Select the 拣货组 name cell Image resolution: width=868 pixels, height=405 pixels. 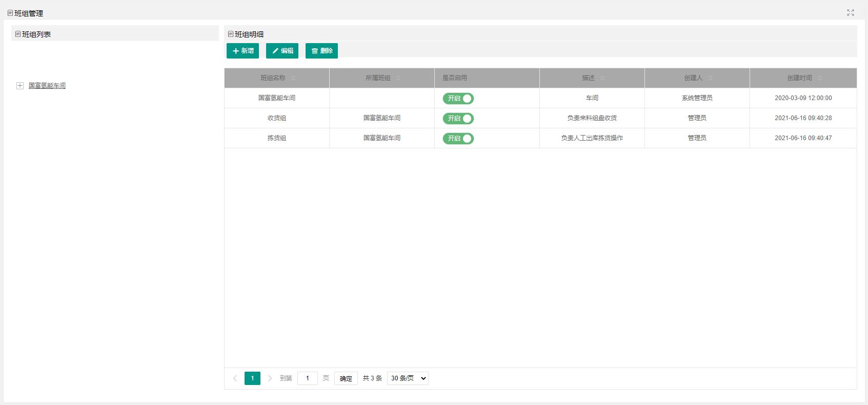click(x=277, y=138)
